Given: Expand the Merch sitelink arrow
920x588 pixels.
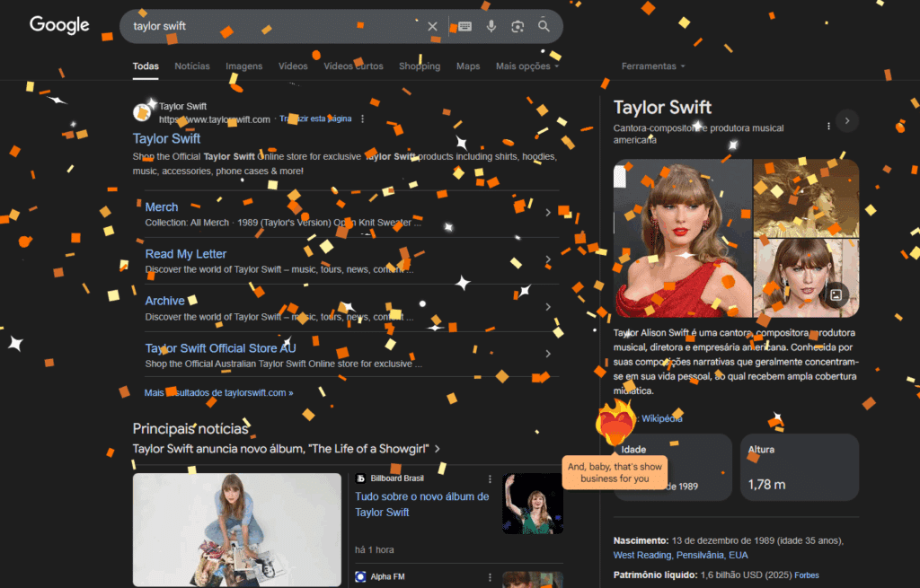Looking at the screenshot, I should (x=548, y=213).
